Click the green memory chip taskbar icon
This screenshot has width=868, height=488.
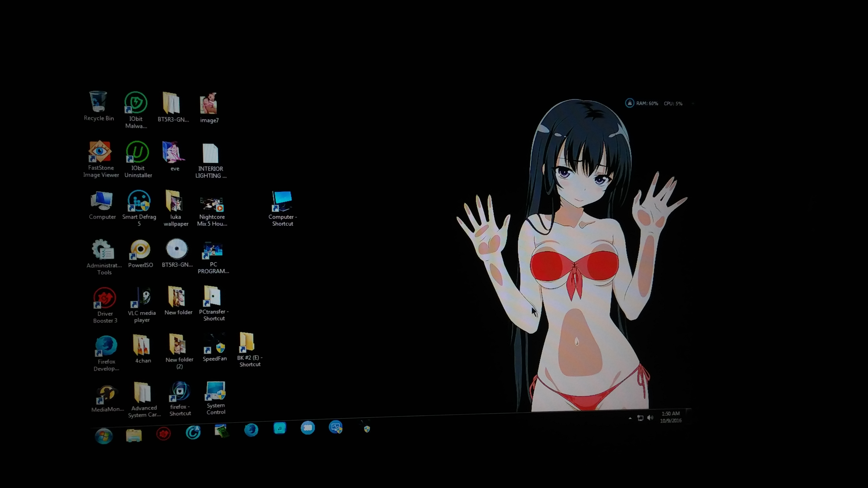[222, 431]
